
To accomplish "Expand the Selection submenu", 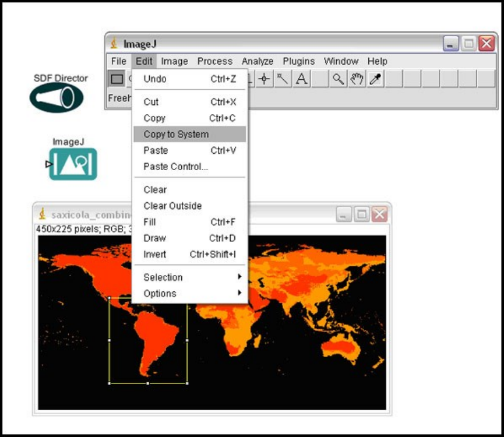I will (189, 277).
